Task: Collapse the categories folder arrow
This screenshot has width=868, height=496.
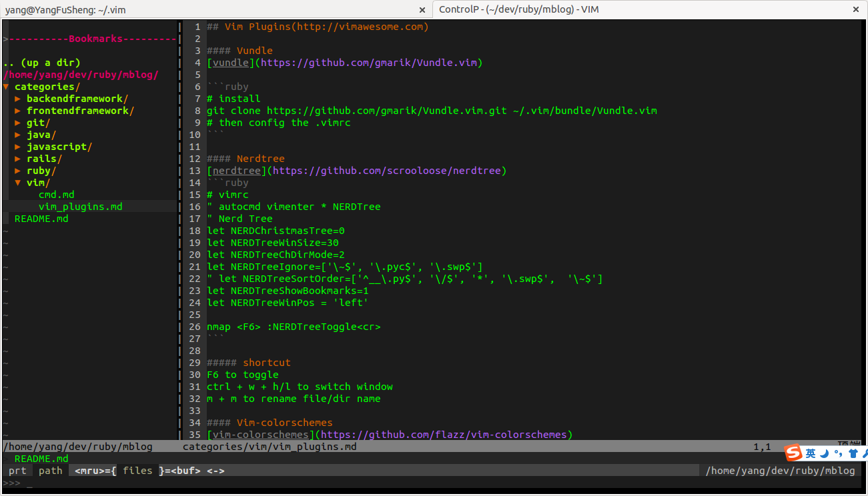Action: click(6, 87)
